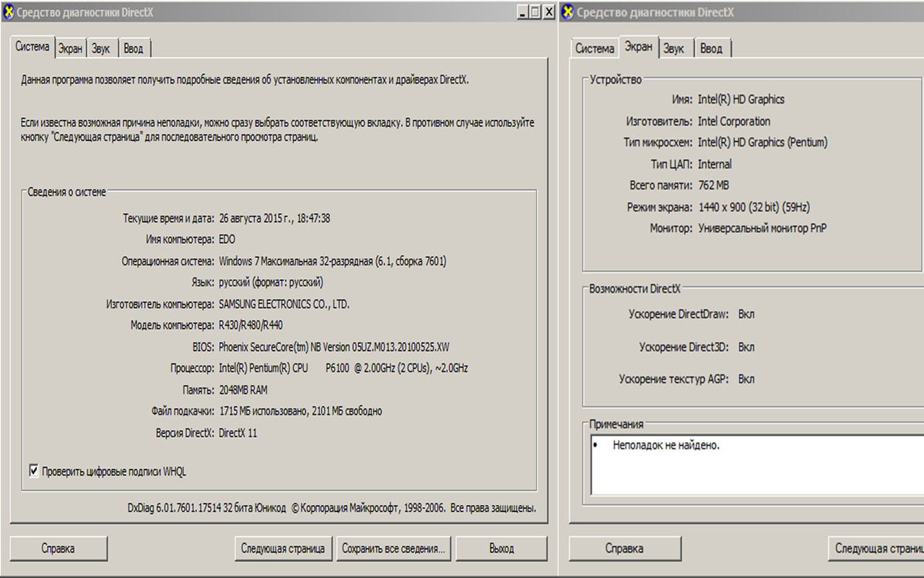Image resolution: width=924 pixels, height=578 pixels.
Task: Click the Сохранить все сведения... button
Action: [x=394, y=548]
